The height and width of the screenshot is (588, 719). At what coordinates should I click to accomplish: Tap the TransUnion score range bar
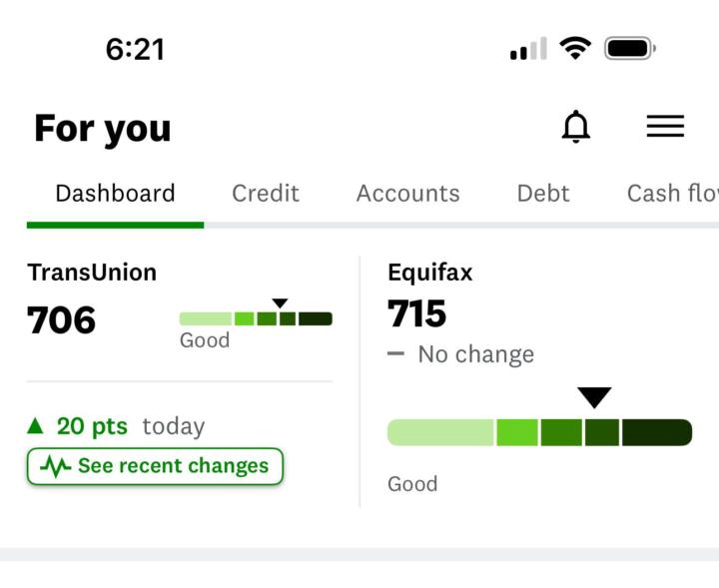256,319
